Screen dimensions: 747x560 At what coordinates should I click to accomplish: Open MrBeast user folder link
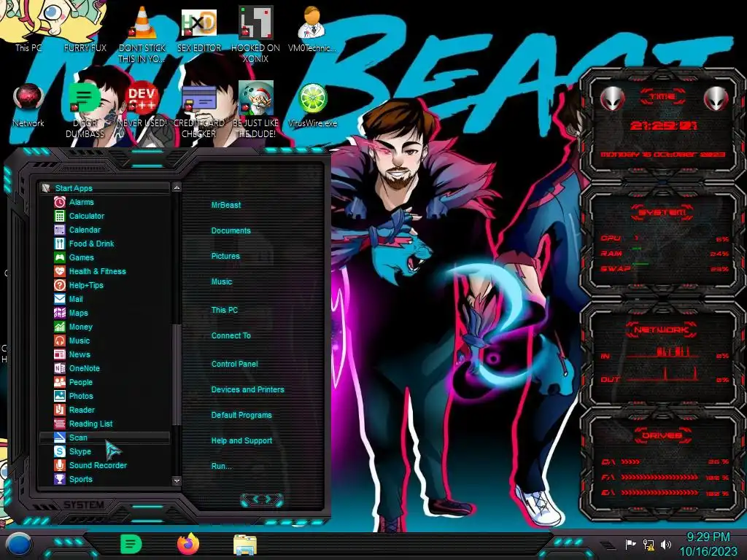(226, 205)
